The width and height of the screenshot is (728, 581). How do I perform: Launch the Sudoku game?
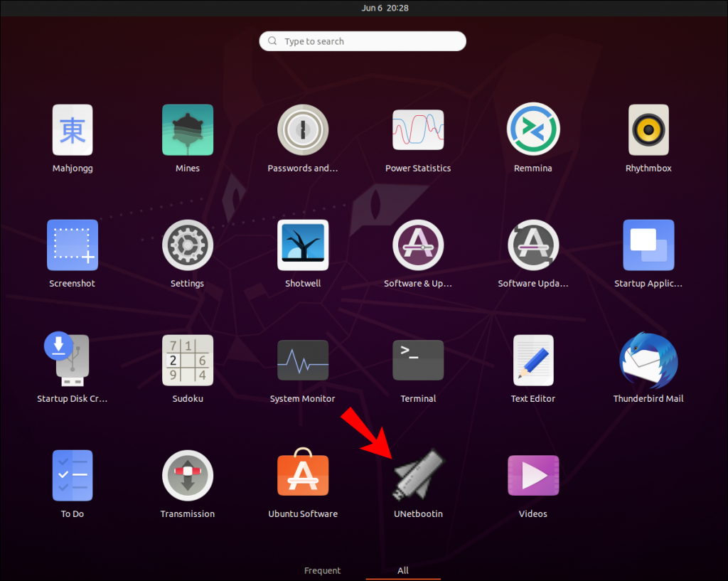[188, 360]
